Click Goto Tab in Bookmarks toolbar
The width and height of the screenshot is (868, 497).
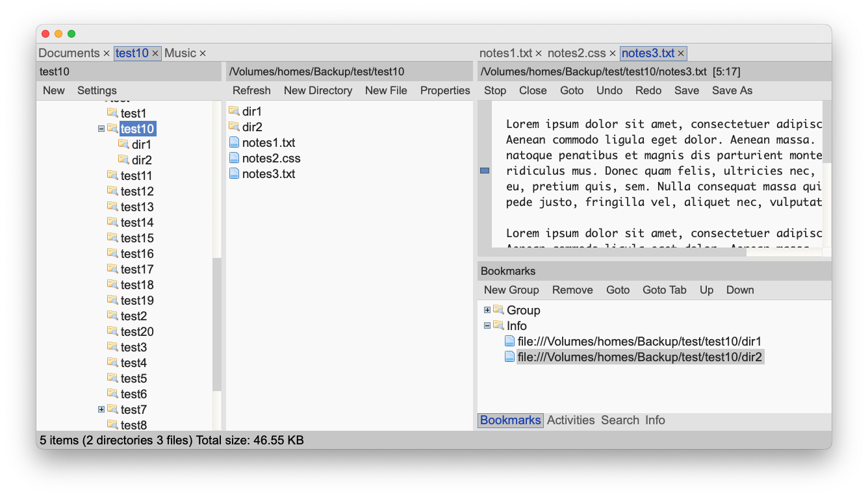tap(664, 290)
